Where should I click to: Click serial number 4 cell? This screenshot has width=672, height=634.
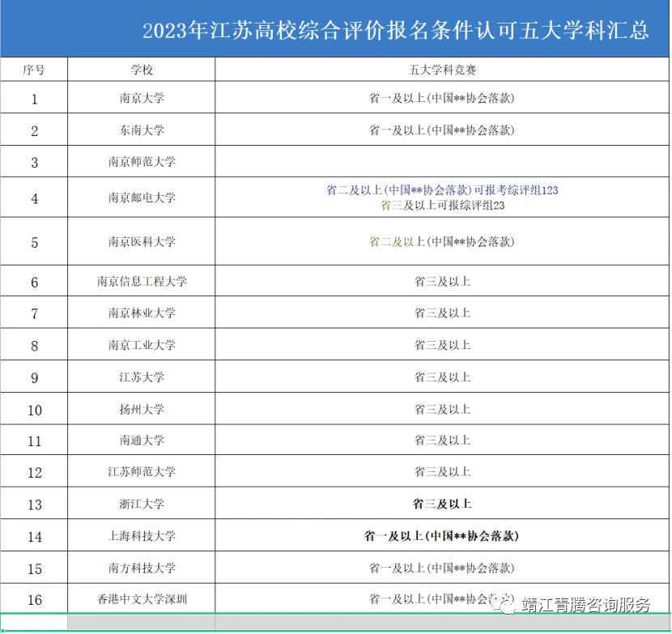(34, 198)
